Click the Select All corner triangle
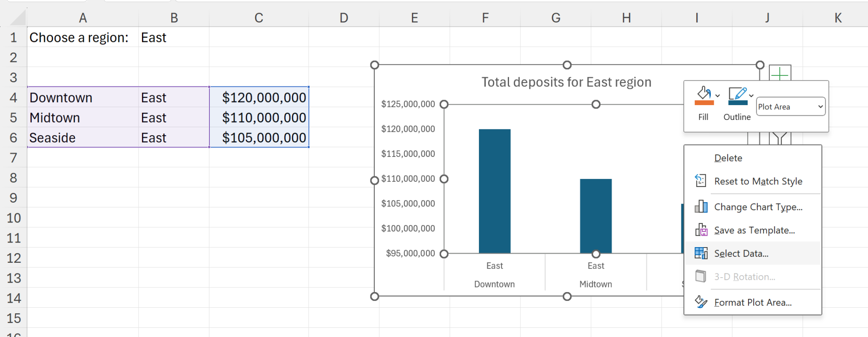The image size is (868, 337). click(x=19, y=18)
